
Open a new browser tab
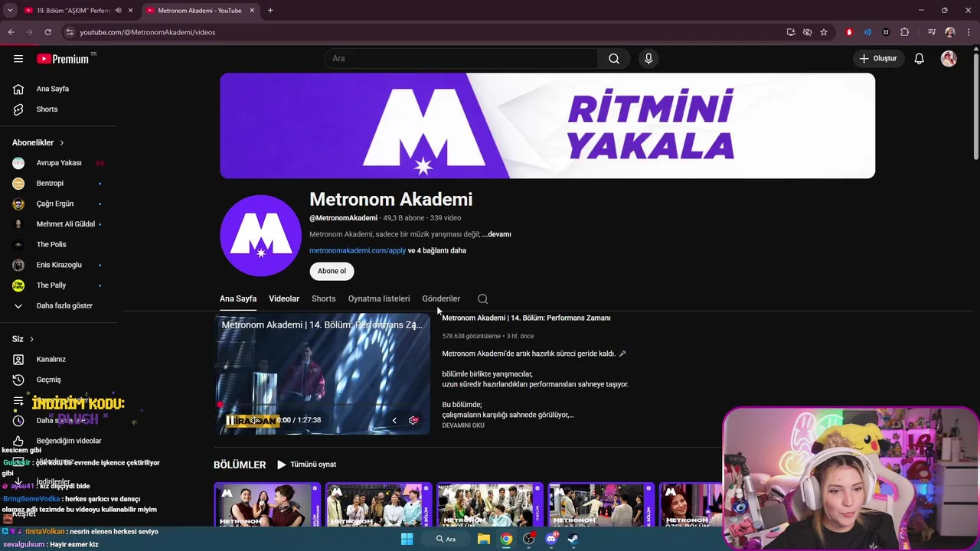[270, 11]
